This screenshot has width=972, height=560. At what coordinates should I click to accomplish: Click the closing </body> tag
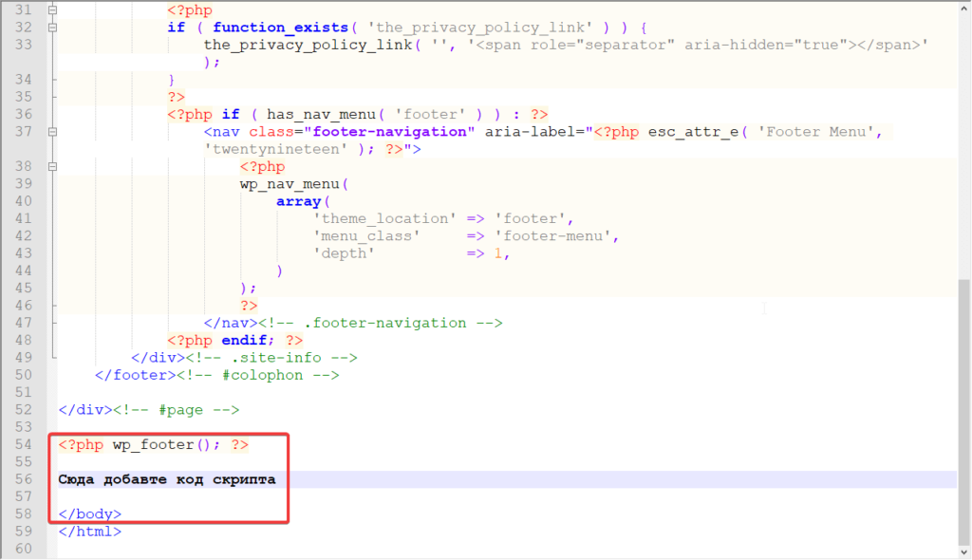pos(90,514)
